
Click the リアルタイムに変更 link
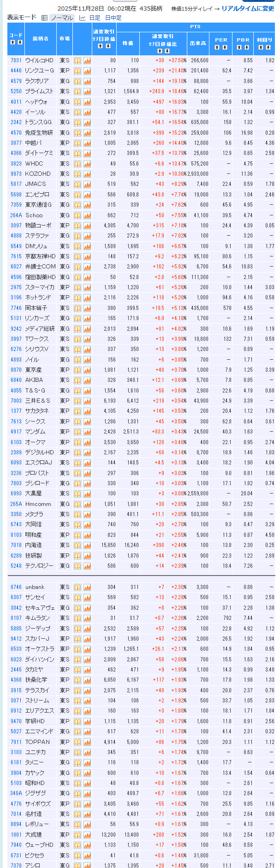[x=247, y=9]
